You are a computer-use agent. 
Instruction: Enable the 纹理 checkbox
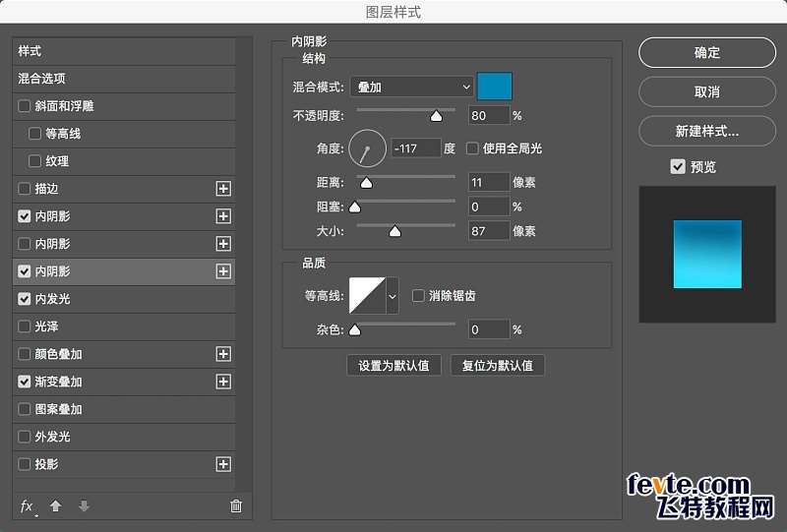(34, 161)
